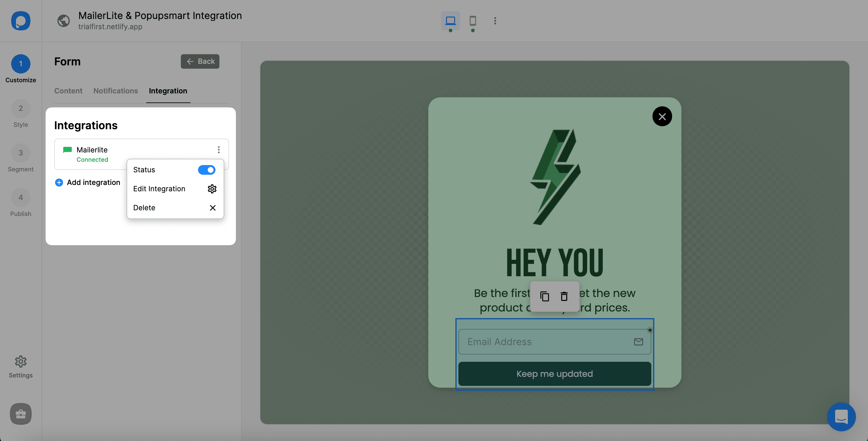The image size is (868, 441).
Task: Click the Delete option in context menu
Action: [144, 208]
